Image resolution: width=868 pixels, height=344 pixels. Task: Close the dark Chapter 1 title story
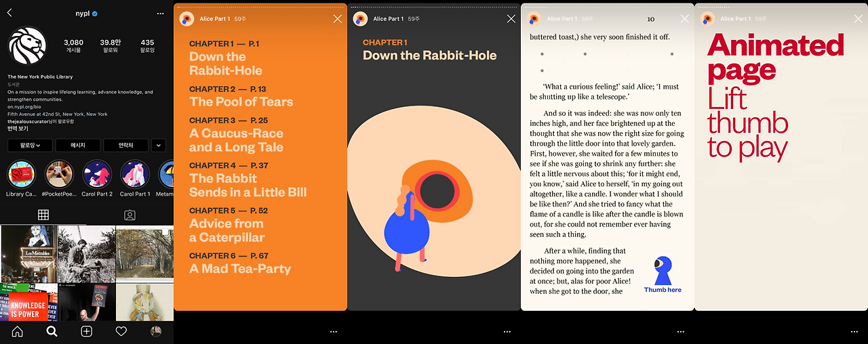(x=511, y=19)
